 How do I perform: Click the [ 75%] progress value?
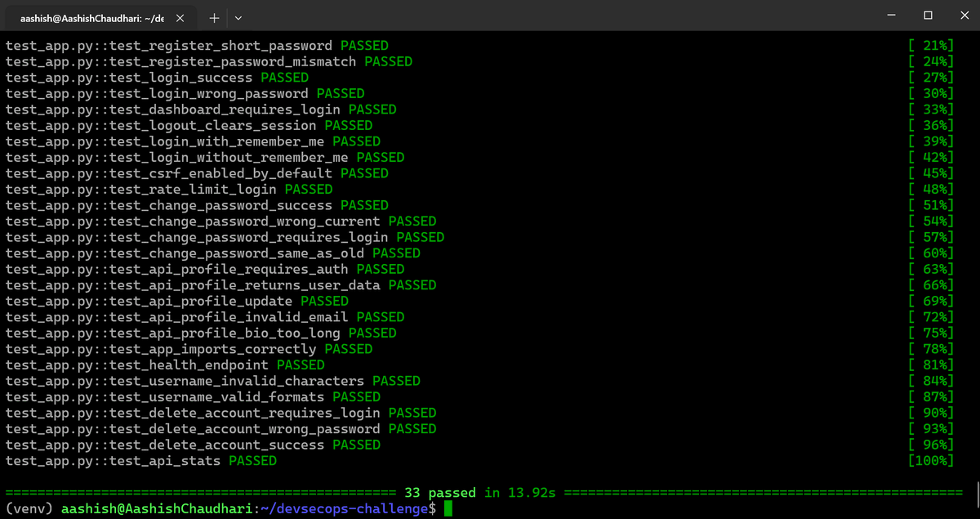click(930, 333)
